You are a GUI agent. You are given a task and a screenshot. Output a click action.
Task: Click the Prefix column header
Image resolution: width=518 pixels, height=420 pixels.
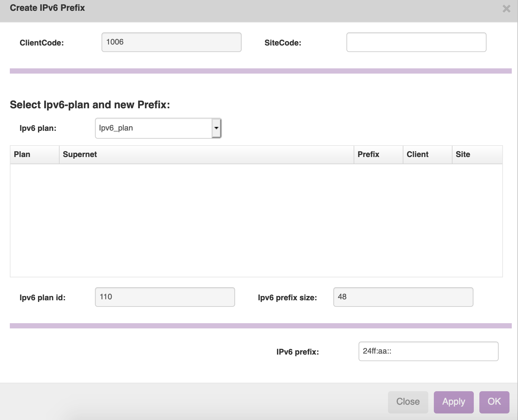pyautogui.click(x=378, y=154)
